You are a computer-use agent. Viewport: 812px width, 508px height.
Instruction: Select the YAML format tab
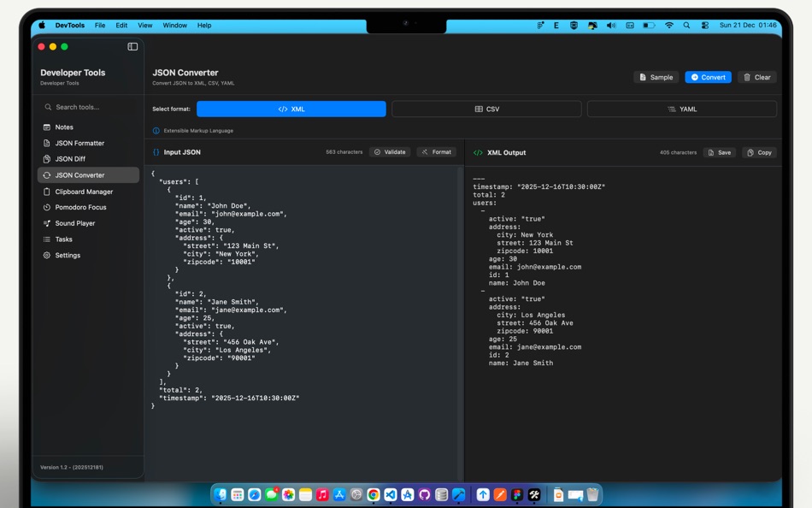point(682,109)
